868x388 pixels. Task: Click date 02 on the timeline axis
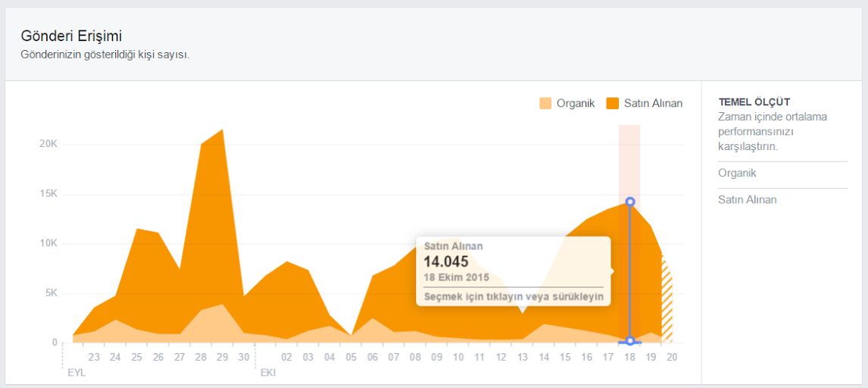click(286, 357)
